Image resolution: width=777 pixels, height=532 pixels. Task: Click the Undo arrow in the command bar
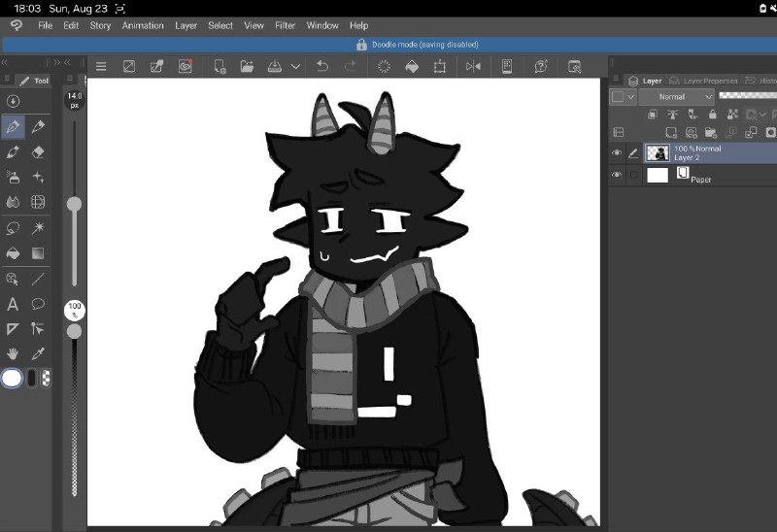(322, 66)
